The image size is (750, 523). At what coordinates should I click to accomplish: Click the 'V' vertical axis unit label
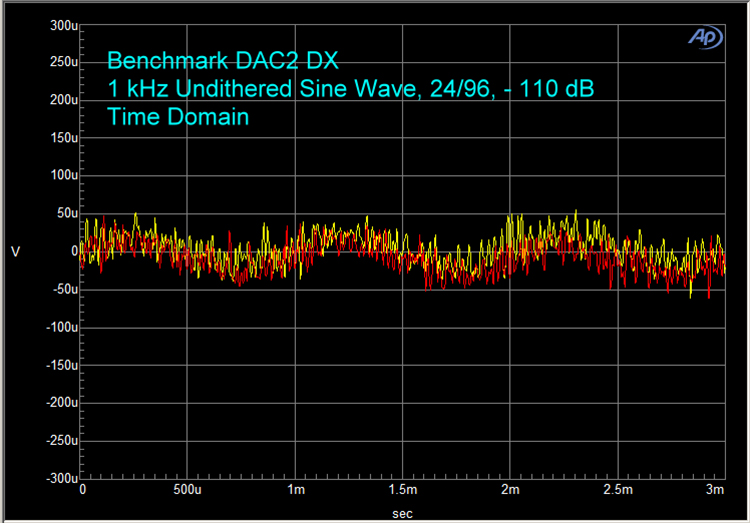click(x=15, y=251)
